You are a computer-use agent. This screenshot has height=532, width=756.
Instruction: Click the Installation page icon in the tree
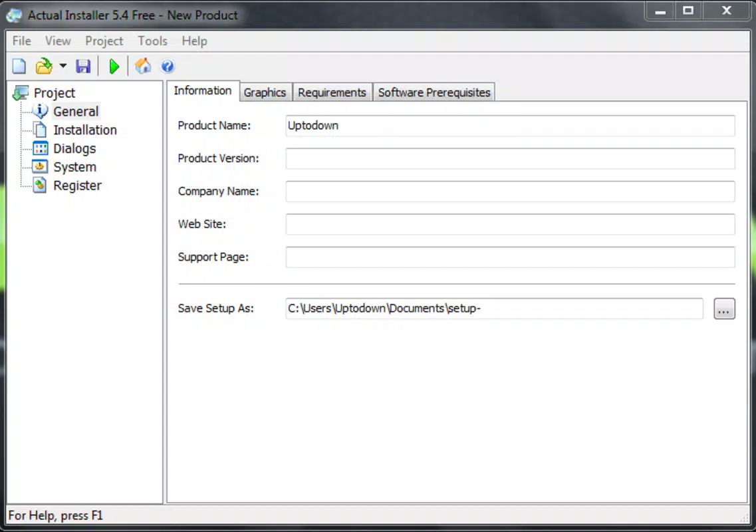pyautogui.click(x=40, y=130)
